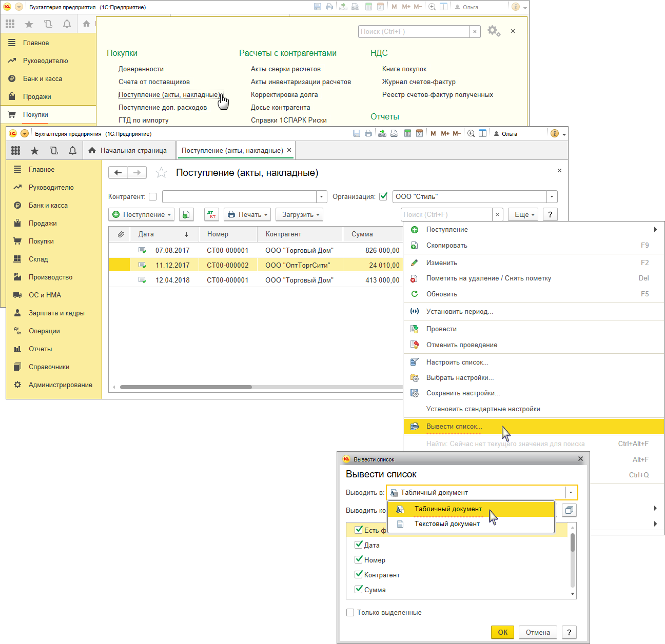Open Акты сверки расчетов link in back window
This screenshot has height=644, width=665.
(x=286, y=69)
